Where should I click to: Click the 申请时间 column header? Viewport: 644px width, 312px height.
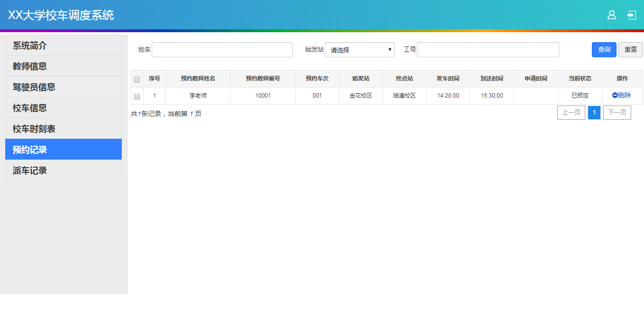point(536,79)
